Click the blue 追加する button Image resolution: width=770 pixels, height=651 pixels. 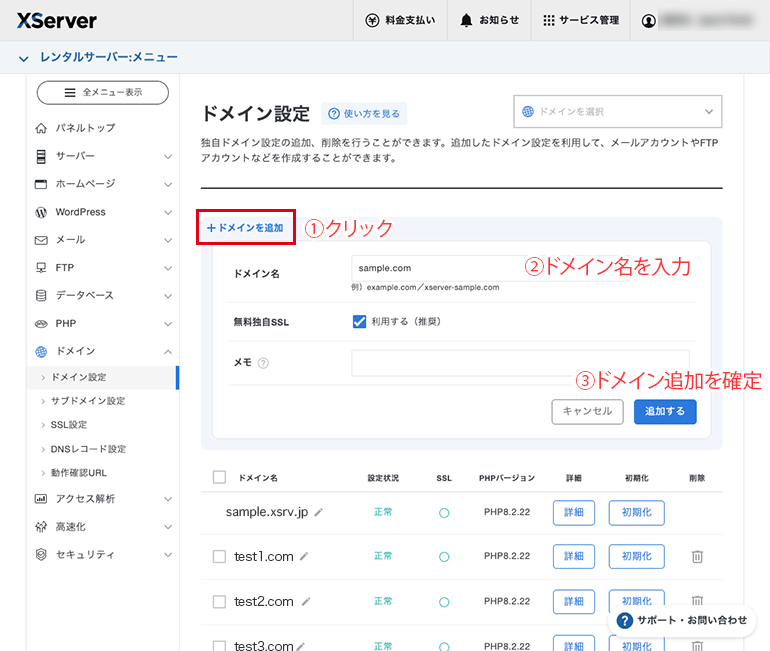(x=664, y=411)
